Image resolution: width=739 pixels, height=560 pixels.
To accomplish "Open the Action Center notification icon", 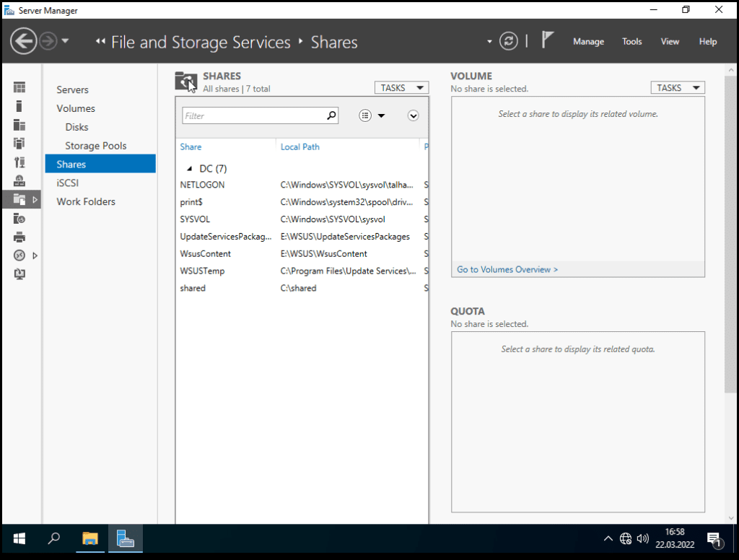I will pyautogui.click(x=714, y=539).
